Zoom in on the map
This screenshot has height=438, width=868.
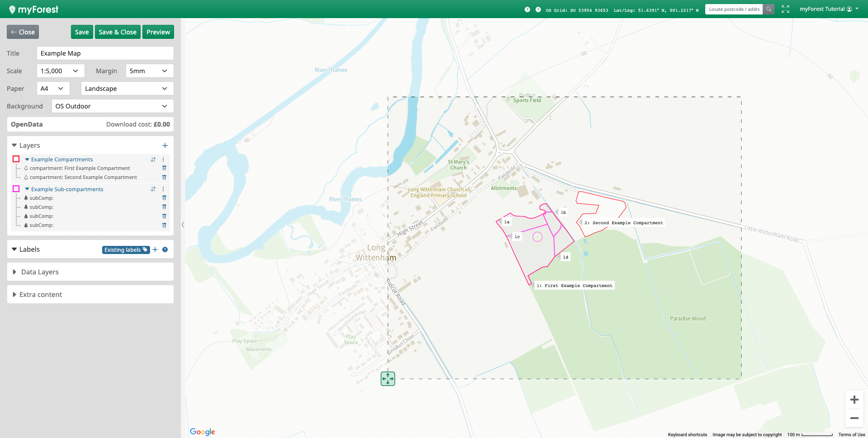pyautogui.click(x=854, y=400)
